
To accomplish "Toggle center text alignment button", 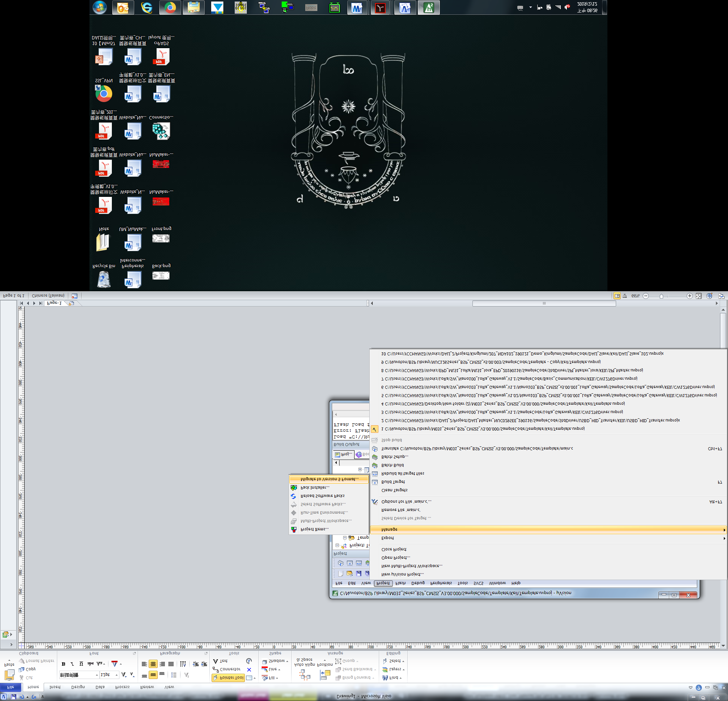I will (153, 664).
